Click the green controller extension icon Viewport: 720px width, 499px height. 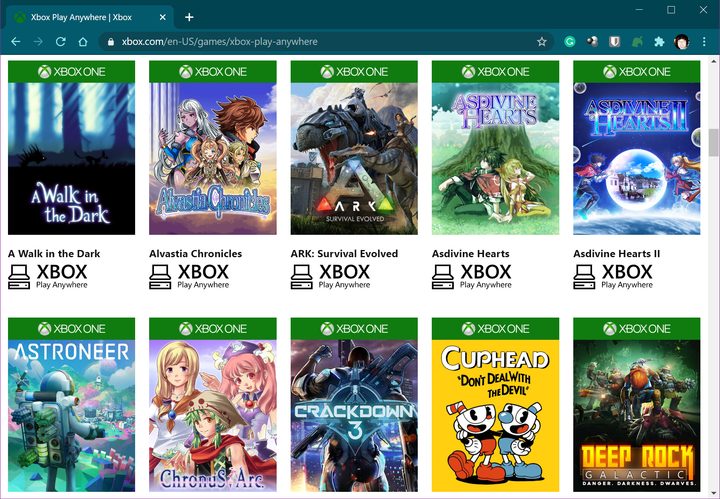[x=637, y=42]
